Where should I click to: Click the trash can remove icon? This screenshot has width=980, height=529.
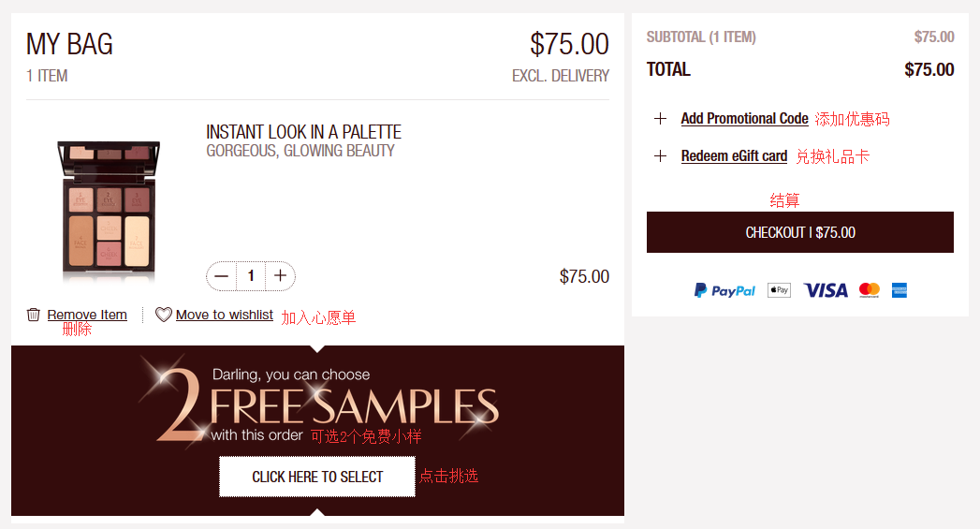coord(34,315)
